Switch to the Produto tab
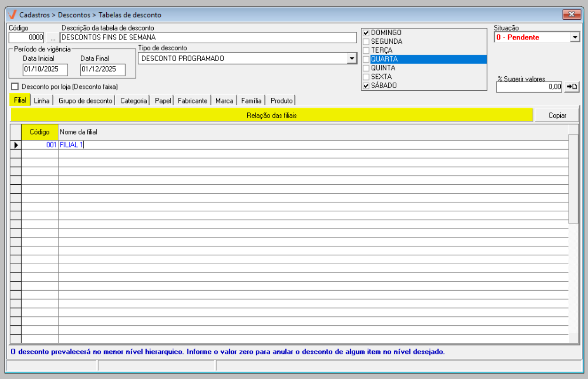The image size is (588, 379). tap(282, 101)
